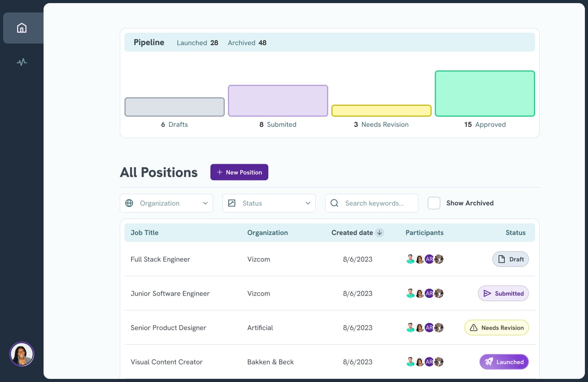Image resolution: width=588 pixels, height=382 pixels.
Task: Click the Launched badge for Visual Content Creator
Action: (x=504, y=362)
